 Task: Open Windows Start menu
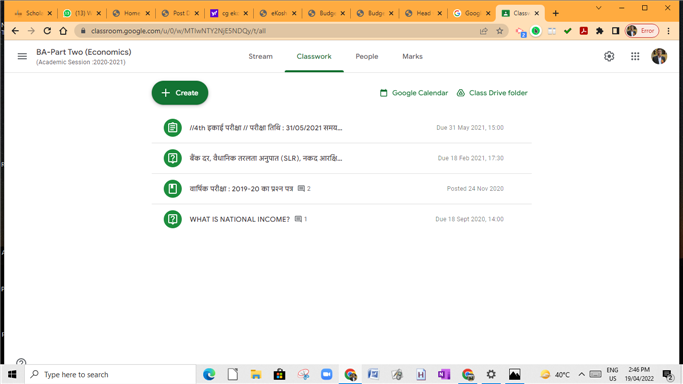12,374
